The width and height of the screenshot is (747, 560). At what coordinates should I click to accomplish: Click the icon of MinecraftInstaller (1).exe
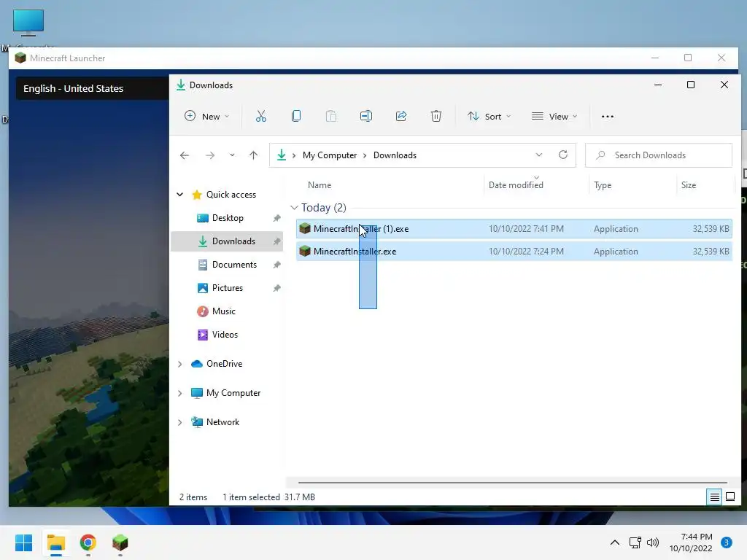[305, 228]
